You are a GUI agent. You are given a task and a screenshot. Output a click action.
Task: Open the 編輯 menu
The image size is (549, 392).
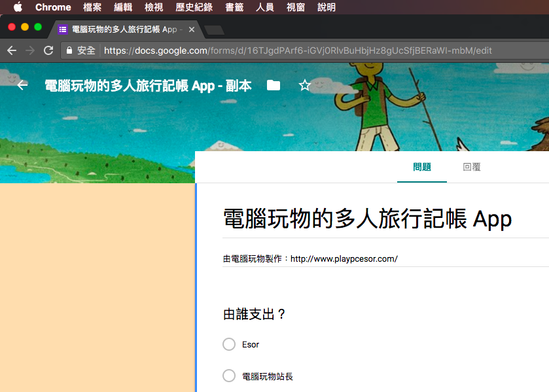123,7
